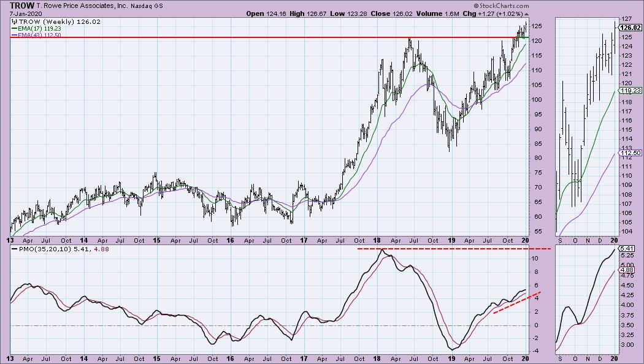
Task: Click the company name T. Rowe Price Associates, Inc.
Action: 82,6
